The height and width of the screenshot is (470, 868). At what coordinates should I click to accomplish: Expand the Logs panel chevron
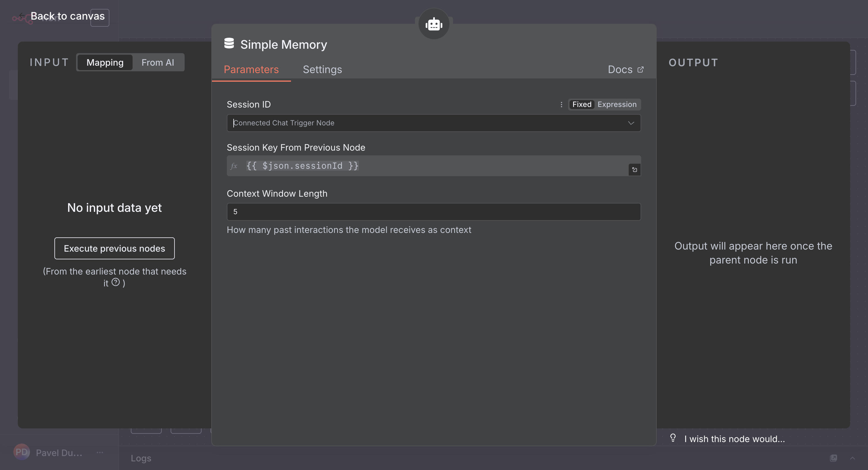[853, 458]
